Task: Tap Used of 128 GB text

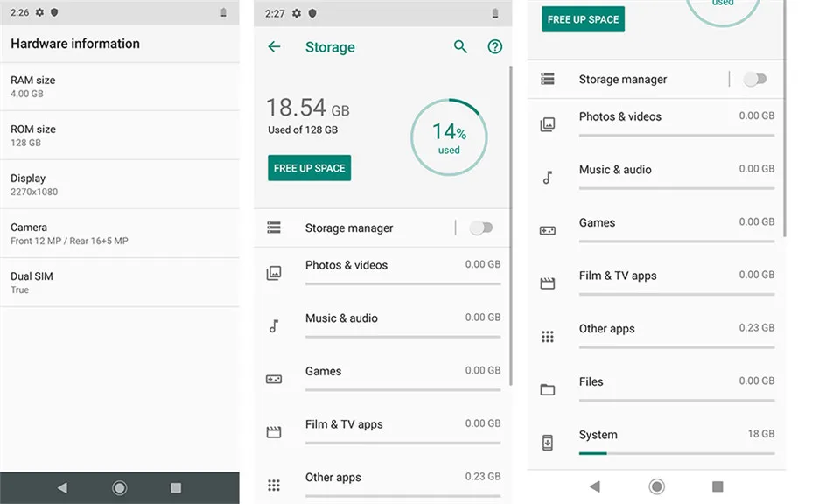Action: pos(303,129)
